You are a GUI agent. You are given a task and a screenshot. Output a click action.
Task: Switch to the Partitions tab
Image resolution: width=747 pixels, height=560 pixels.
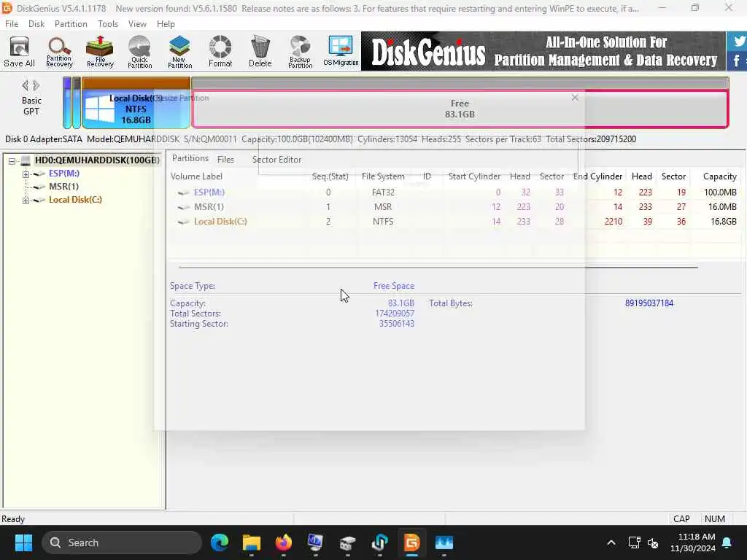click(x=190, y=158)
